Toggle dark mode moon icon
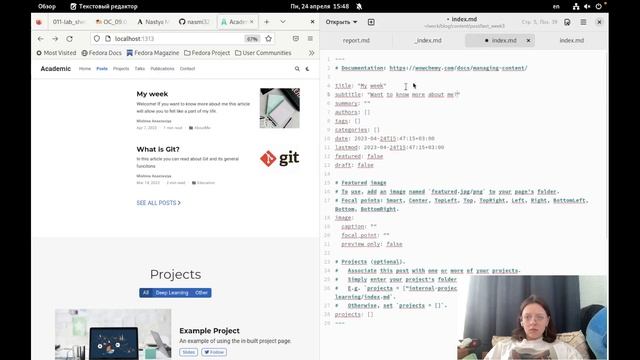Screen dimensions: 640x360 [307, 69]
